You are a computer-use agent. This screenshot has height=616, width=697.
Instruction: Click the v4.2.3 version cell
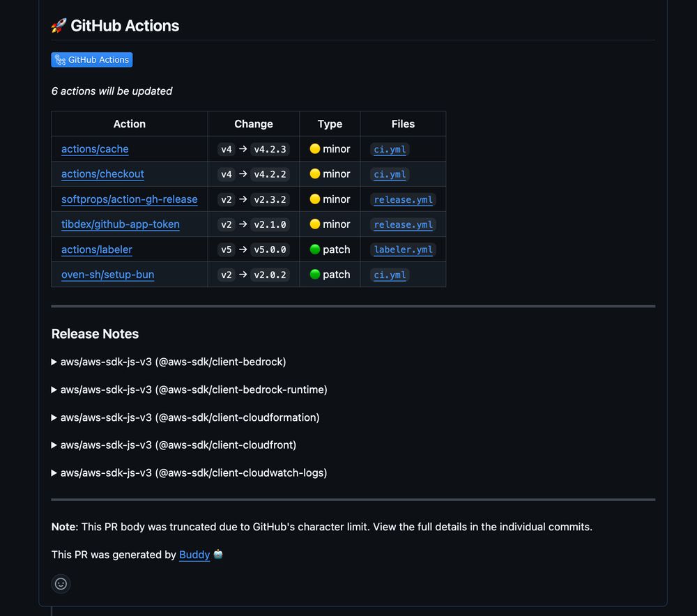click(x=270, y=149)
